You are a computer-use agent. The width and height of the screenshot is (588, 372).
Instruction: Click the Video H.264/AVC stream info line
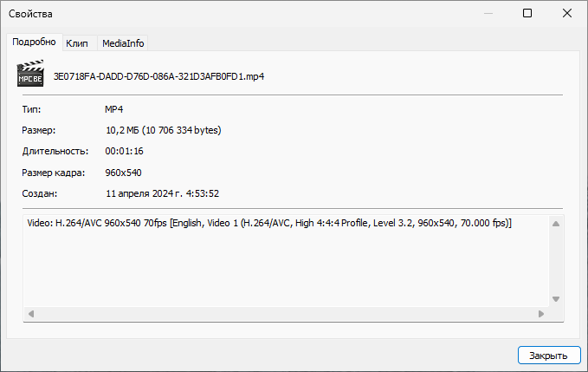point(269,224)
